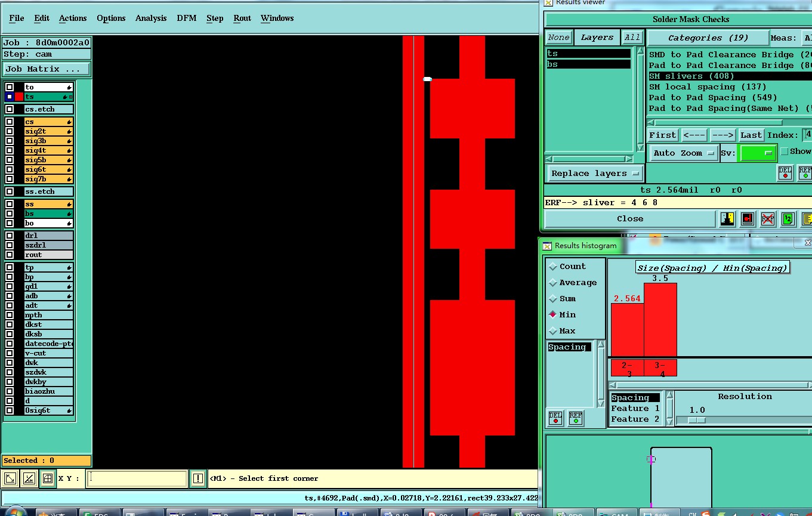Select SM slivers (408) category
This screenshot has width=812, height=516.
coord(730,76)
